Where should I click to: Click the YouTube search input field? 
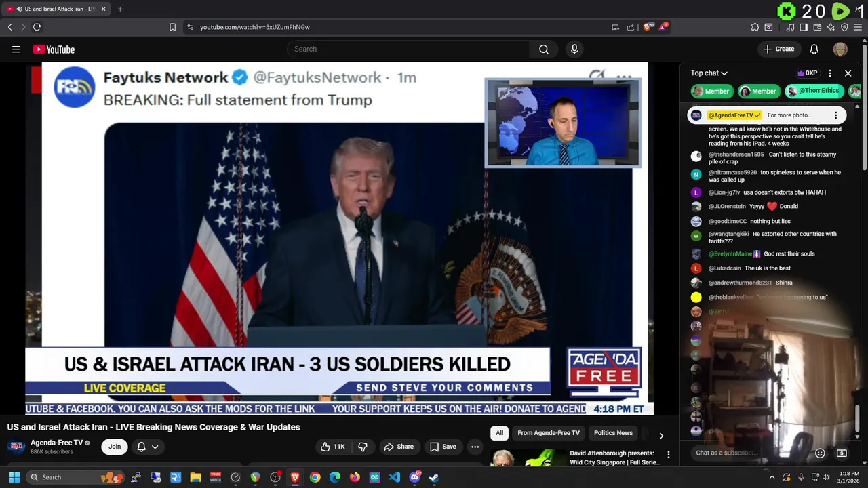(408, 49)
